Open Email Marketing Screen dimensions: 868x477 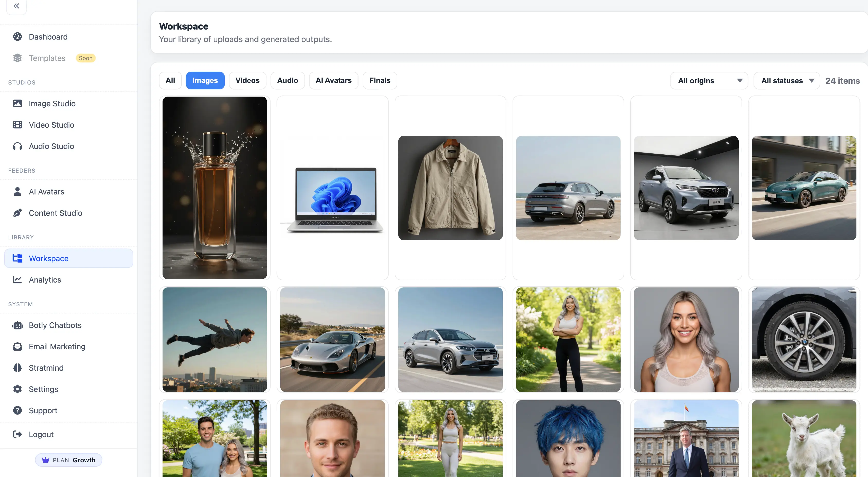point(57,347)
